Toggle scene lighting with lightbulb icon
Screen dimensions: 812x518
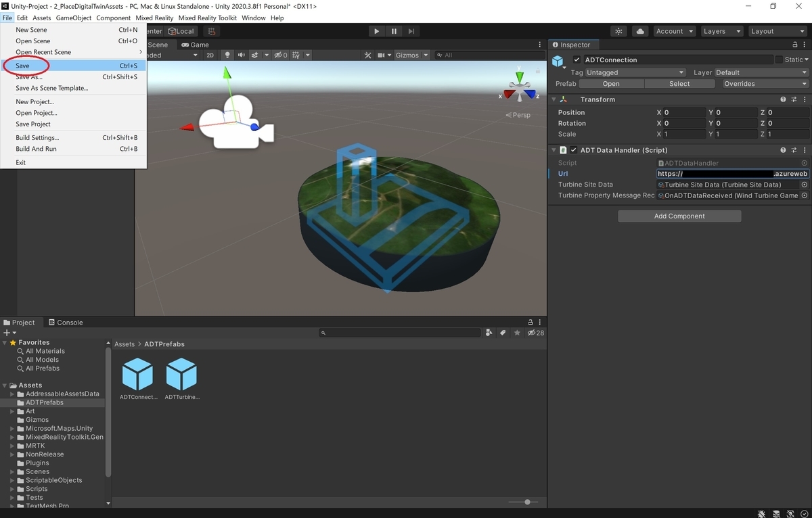coord(227,55)
